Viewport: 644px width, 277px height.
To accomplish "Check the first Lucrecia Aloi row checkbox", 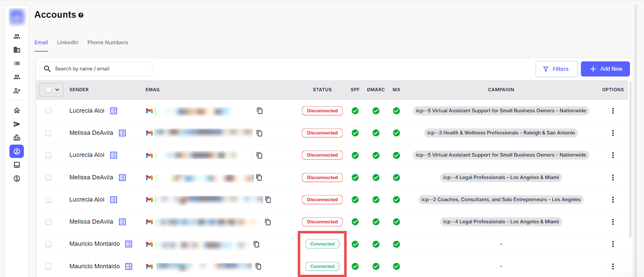I will (x=48, y=111).
